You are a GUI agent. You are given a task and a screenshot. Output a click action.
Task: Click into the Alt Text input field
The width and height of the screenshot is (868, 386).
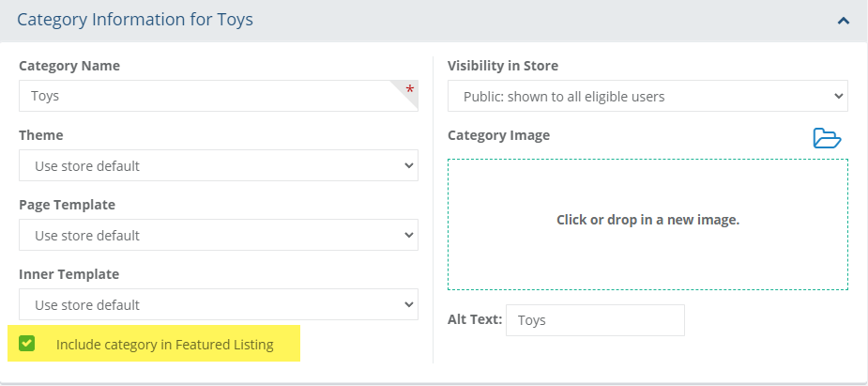tap(595, 320)
